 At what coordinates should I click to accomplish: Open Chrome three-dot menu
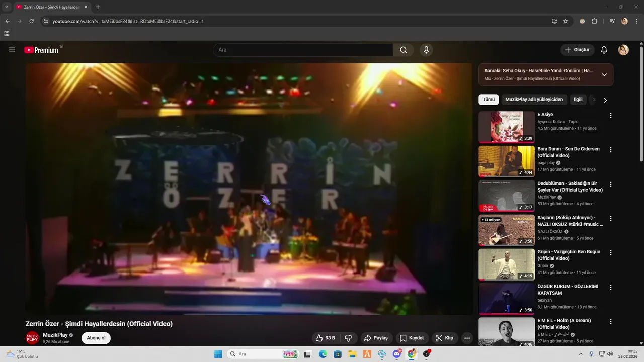click(x=636, y=21)
